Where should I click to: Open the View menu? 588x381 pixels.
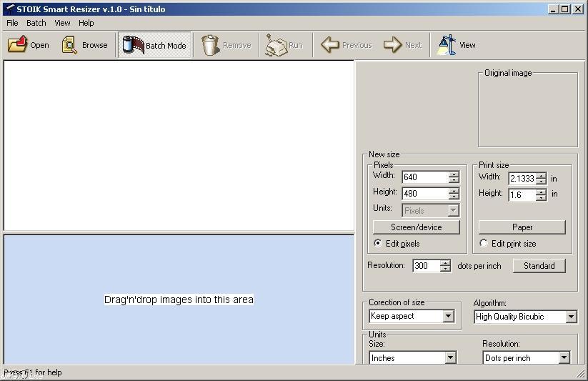point(62,23)
